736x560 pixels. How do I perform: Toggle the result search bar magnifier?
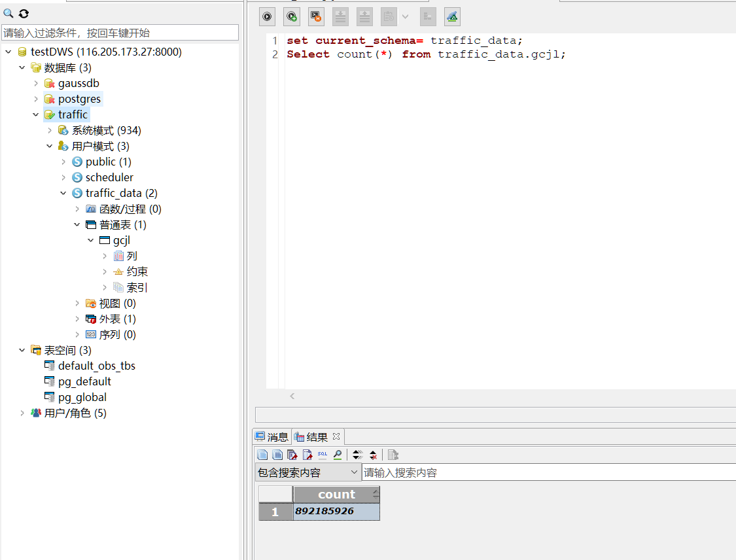(x=338, y=455)
